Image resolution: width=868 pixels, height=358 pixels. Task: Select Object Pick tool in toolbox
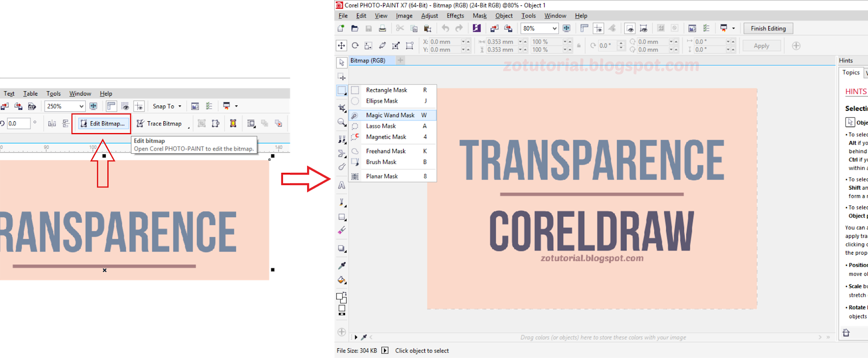pyautogui.click(x=342, y=62)
